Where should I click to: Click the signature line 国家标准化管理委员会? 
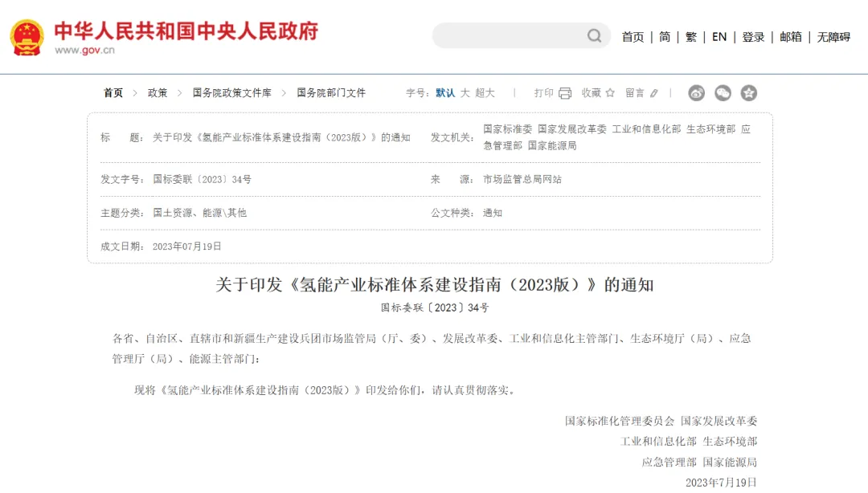[x=620, y=421]
